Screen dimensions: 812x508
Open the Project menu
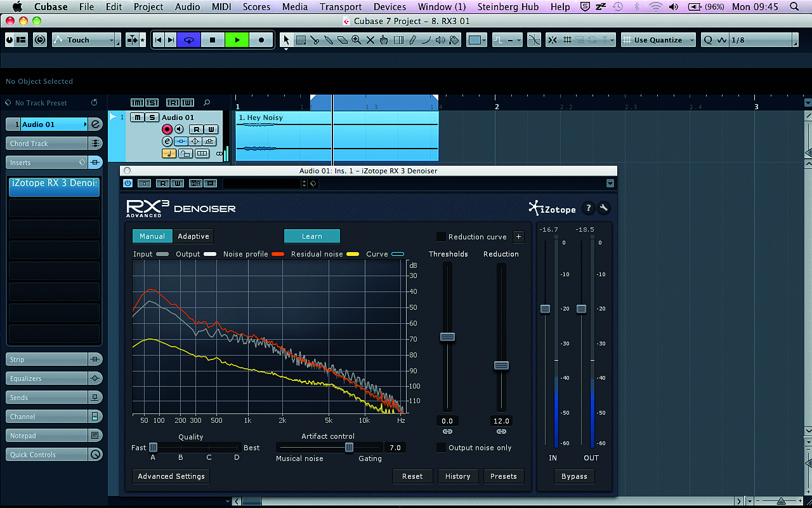click(148, 7)
